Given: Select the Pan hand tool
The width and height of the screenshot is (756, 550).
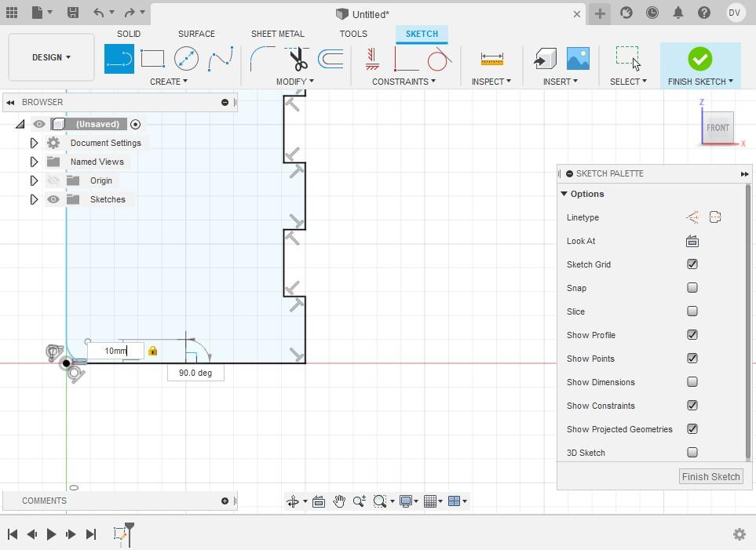Looking at the screenshot, I should (x=339, y=501).
